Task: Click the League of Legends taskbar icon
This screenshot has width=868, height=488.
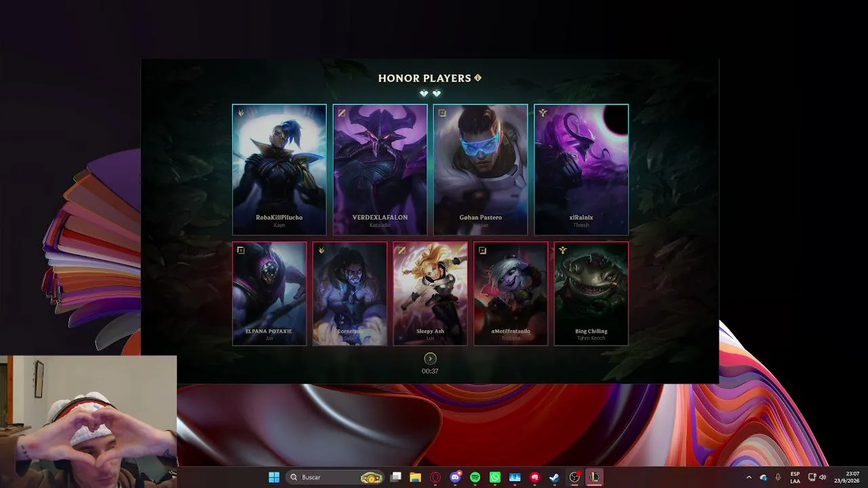Action: pyautogui.click(x=594, y=477)
